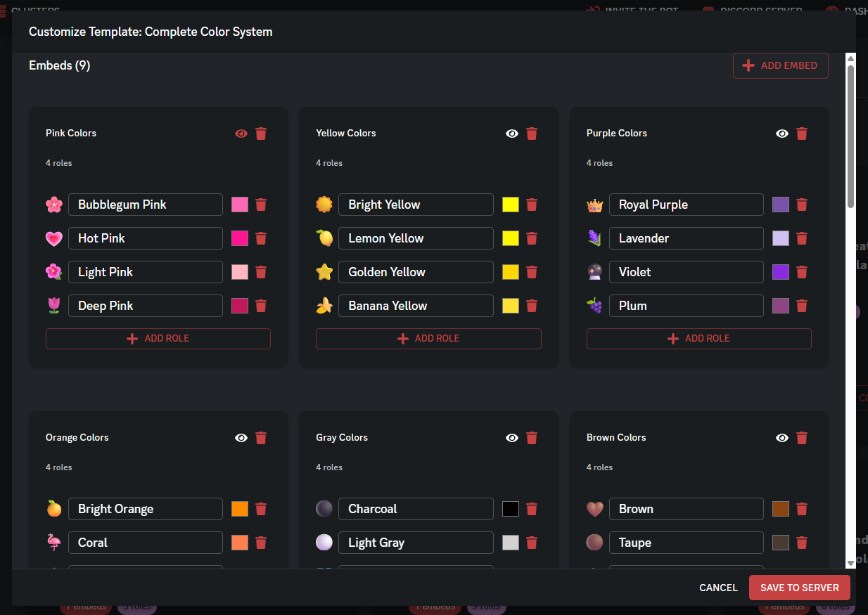
Task: Hide the Orange Colors embed preview
Action: 241,438
